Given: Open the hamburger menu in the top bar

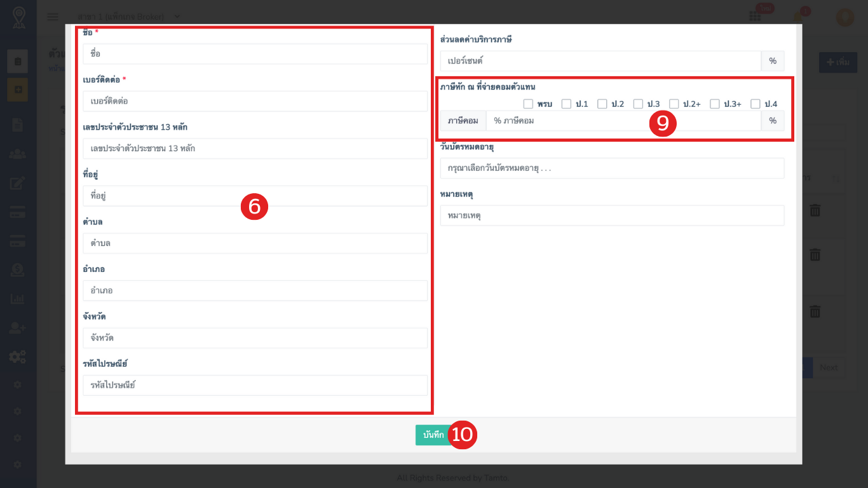Looking at the screenshot, I should click(53, 17).
